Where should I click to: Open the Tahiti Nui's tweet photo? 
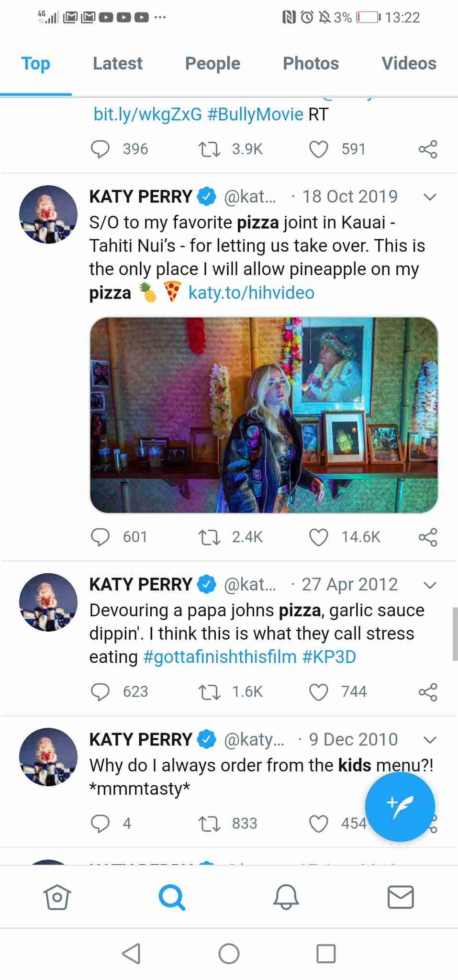coord(264,415)
